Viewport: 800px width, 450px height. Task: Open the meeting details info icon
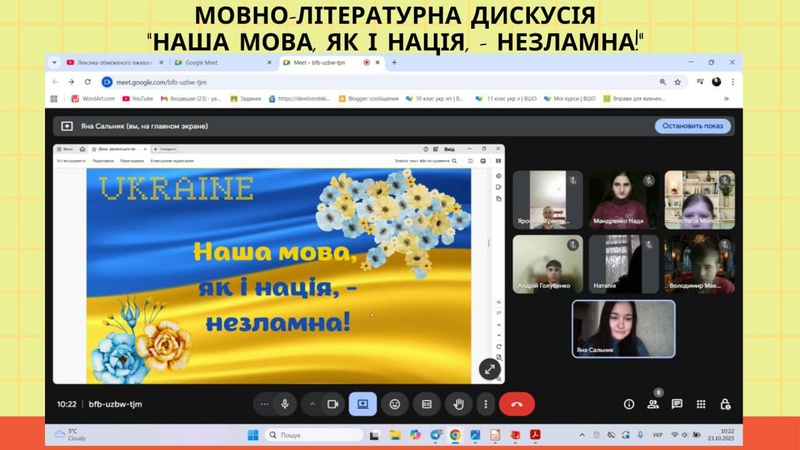tap(629, 404)
